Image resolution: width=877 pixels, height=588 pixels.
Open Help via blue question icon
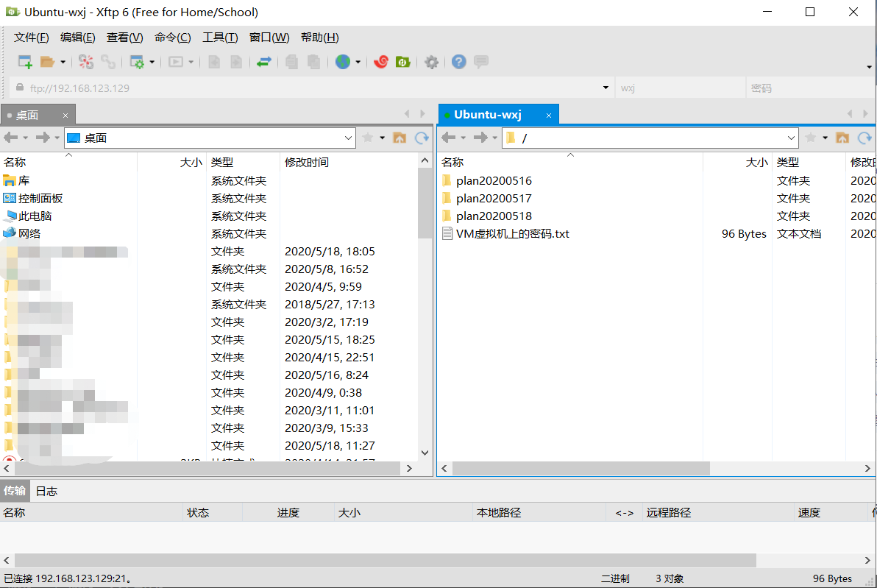pyautogui.click(x=458, y=62)
